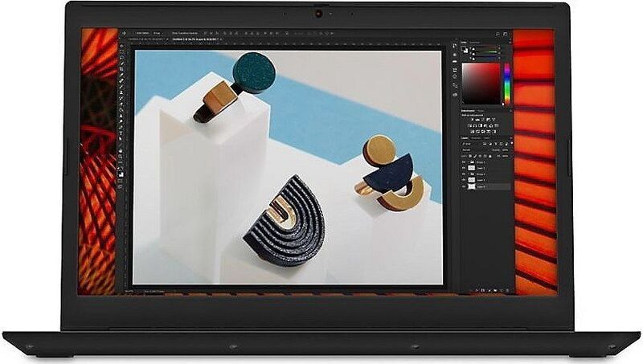Screen dimensions: 643x364
Task: Adjust the green channel slider in Color panel
Action: point(485,54)
